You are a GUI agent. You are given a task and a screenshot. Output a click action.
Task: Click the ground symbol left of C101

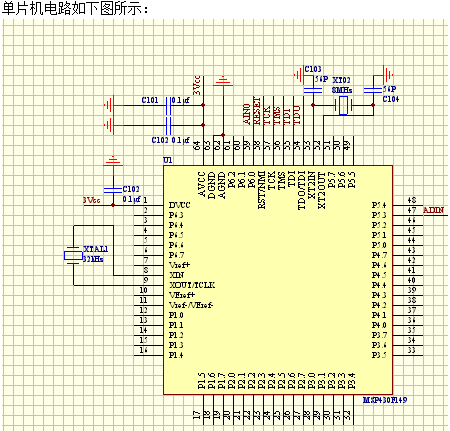click(110, 105)
